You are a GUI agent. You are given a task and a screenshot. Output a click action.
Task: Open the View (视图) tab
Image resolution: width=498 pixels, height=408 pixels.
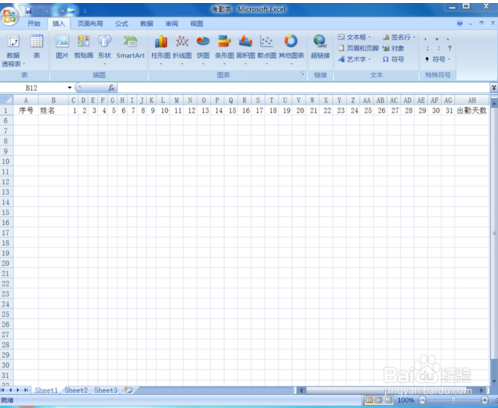pyautogui.click(x=197, y=23)
